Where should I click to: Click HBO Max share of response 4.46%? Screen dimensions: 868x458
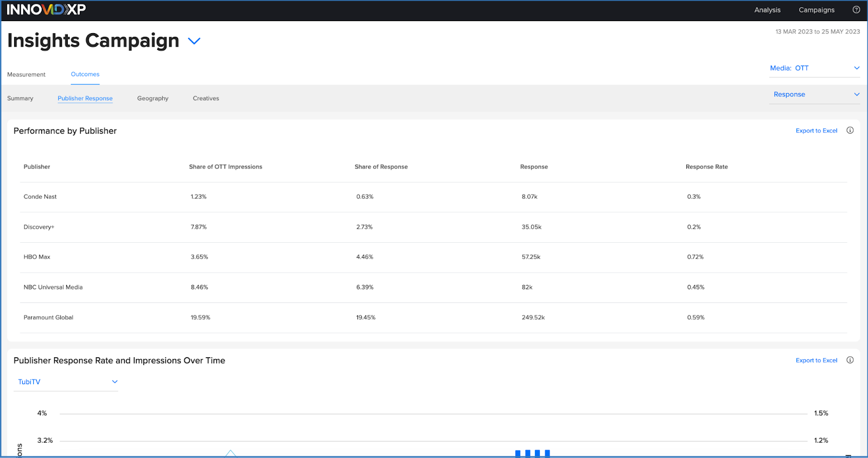(x=365, y=257)
